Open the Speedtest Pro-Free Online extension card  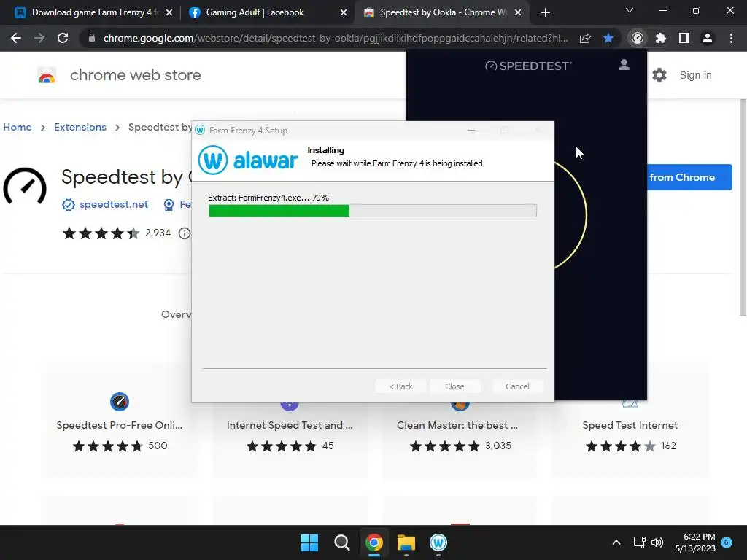click(x=119, y=421)
